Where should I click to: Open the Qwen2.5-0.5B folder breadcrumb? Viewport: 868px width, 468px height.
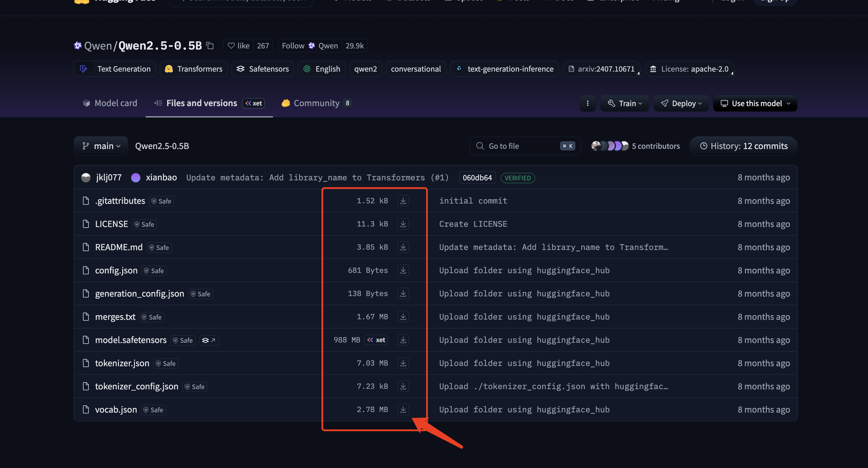click(x=162, y=146)
